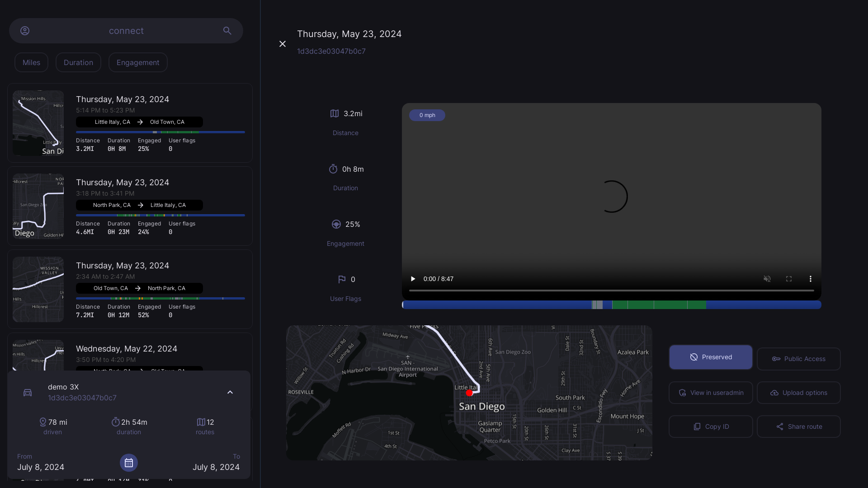
Task: Seek on the video progress bar
Action: [611, 291]
